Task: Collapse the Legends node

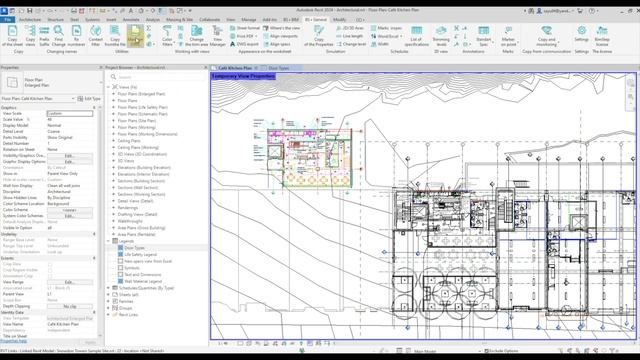Action: point(109,241)
